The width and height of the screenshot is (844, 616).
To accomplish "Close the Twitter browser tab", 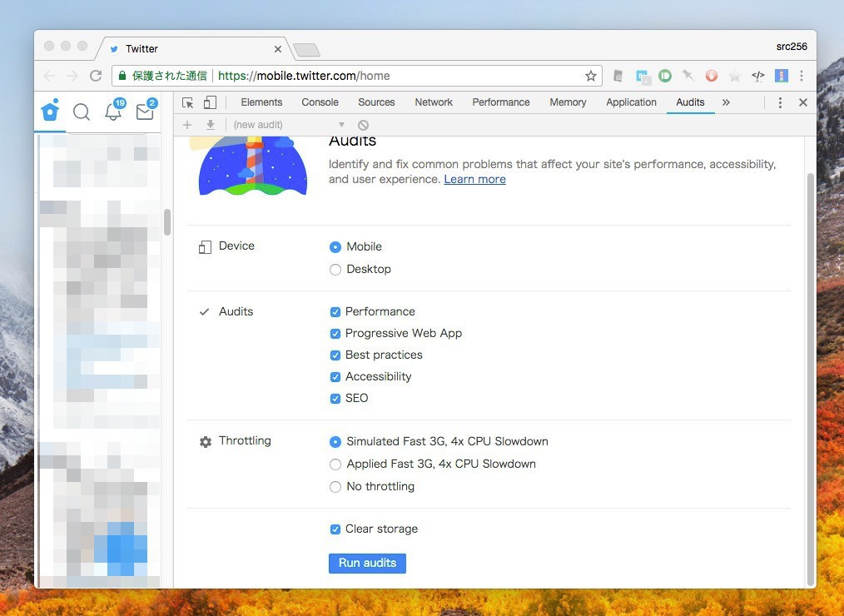I will pyautogui.click(x=278, y=49).
